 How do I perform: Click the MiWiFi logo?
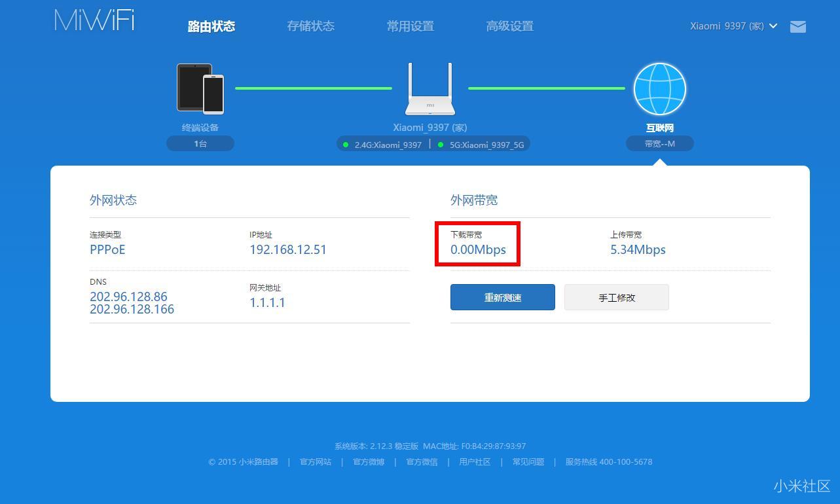tap(95, 21)
